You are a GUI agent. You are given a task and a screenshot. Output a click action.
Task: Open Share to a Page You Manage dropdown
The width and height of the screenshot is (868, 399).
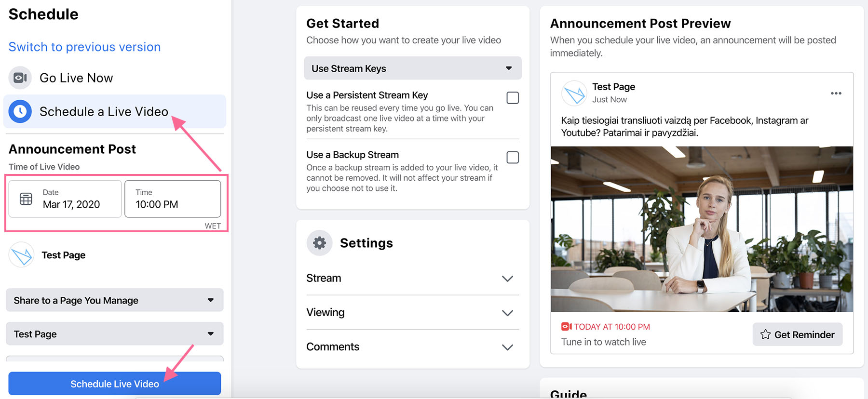click(115, 300)
